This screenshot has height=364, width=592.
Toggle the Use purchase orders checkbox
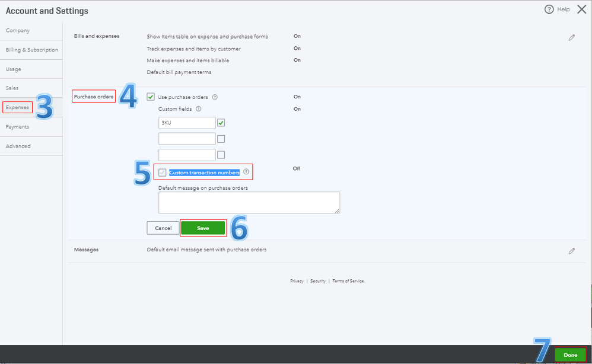pos(151,97)
